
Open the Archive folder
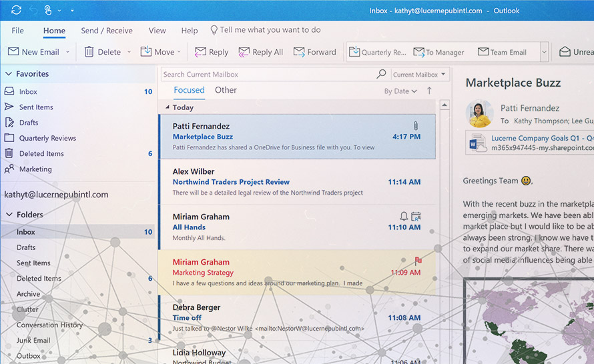tap(77, 294)
